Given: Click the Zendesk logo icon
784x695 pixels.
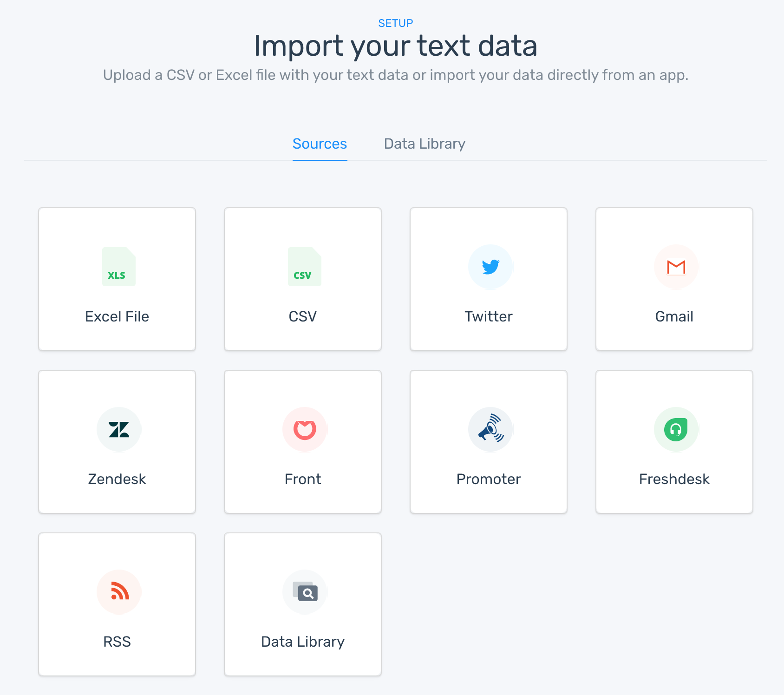Looking at the screenshot, I should (x=119, y=429).
